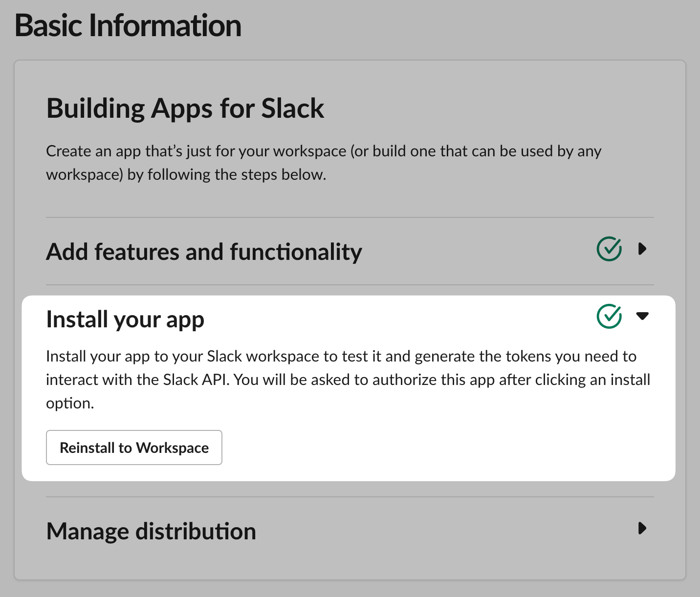The width and height of the screenshot is (700, 597).
Task: Open the Manage distribution section heading
Action: pos(151,532)
